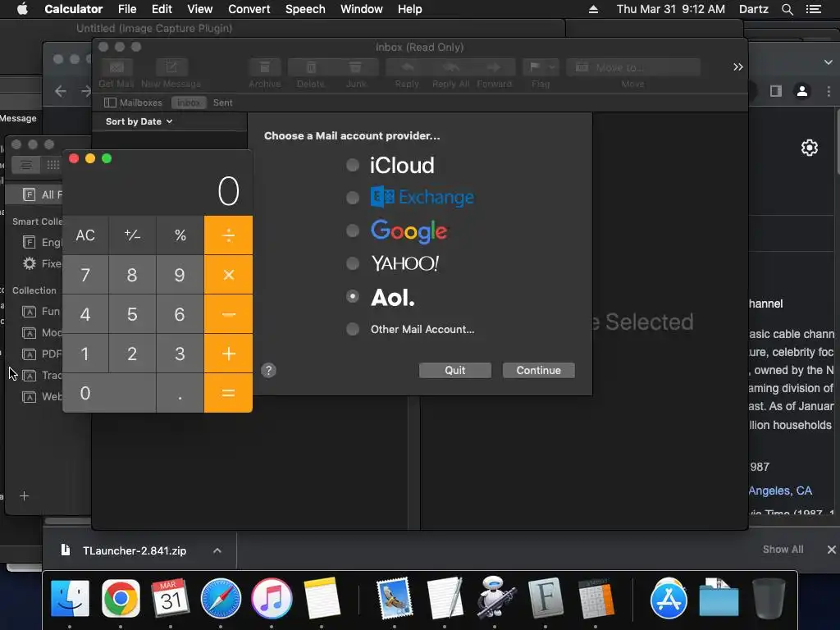The image size is (840, 630).
Task: Open the Speech menu
Action: coord(305,9)
